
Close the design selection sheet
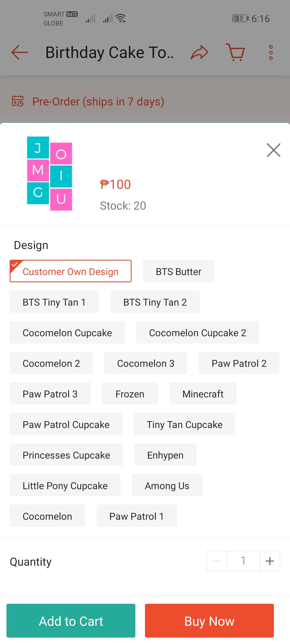click(273, 150)
